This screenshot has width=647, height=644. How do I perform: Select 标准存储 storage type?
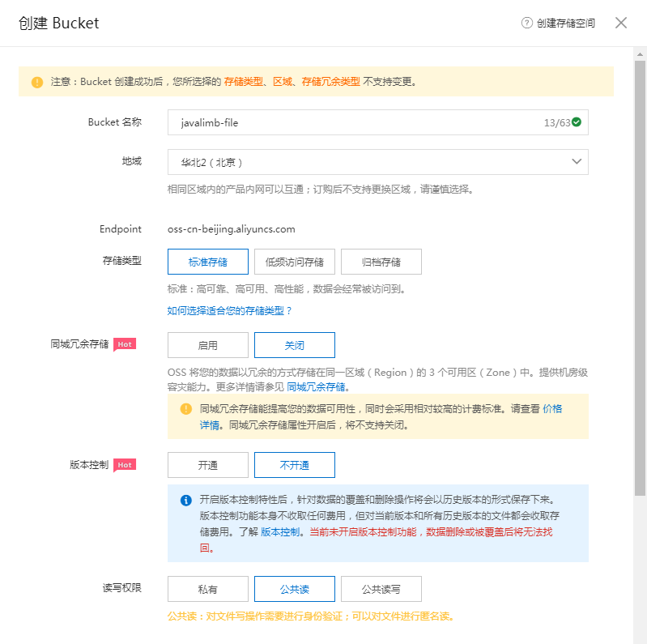[208, 262]
